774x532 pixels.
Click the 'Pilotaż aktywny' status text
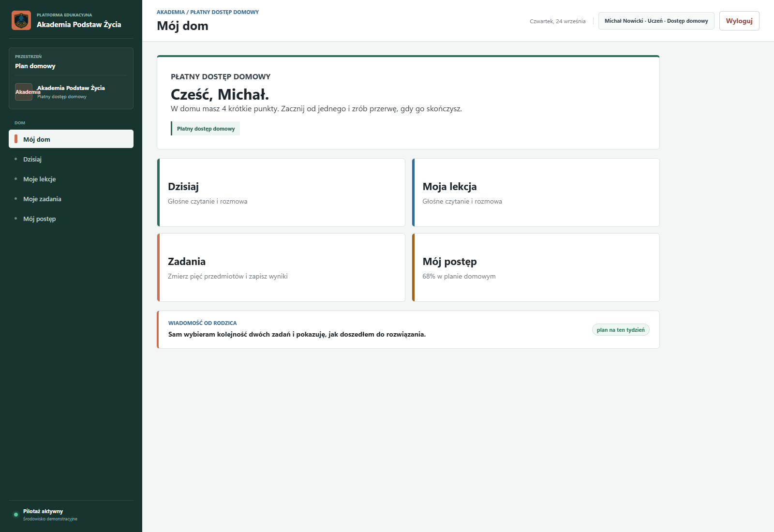[x=43, y=511]
